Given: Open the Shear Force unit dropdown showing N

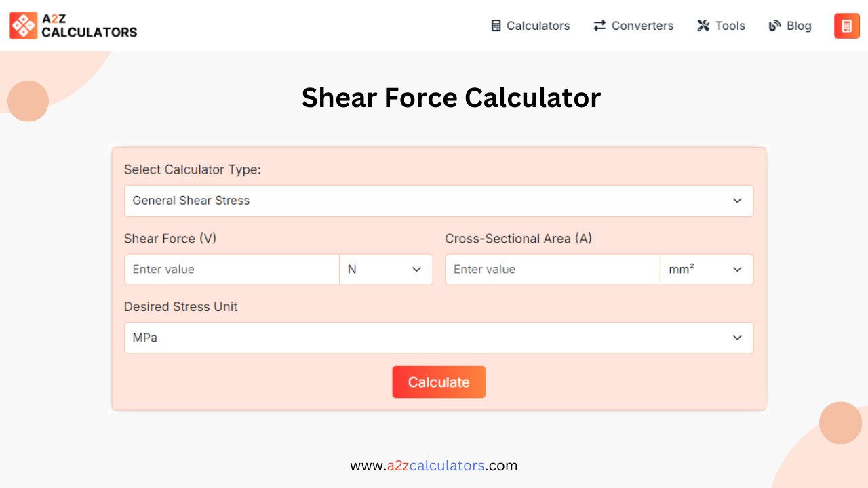Looking at the screenshot, I should pos(386,269).
